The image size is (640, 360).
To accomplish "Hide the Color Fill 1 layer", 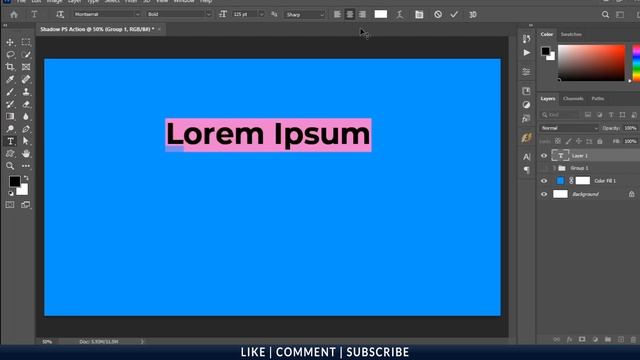I will click(544, 181).
